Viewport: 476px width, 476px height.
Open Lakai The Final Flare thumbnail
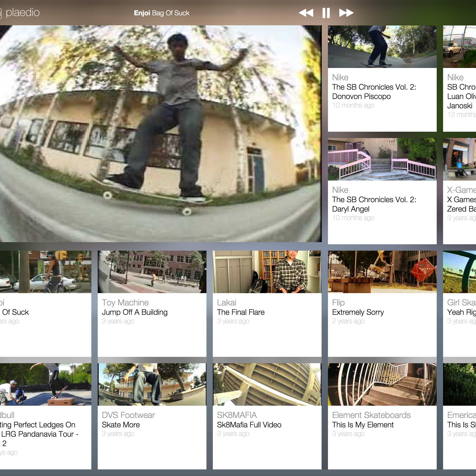(x=267, y=272)
